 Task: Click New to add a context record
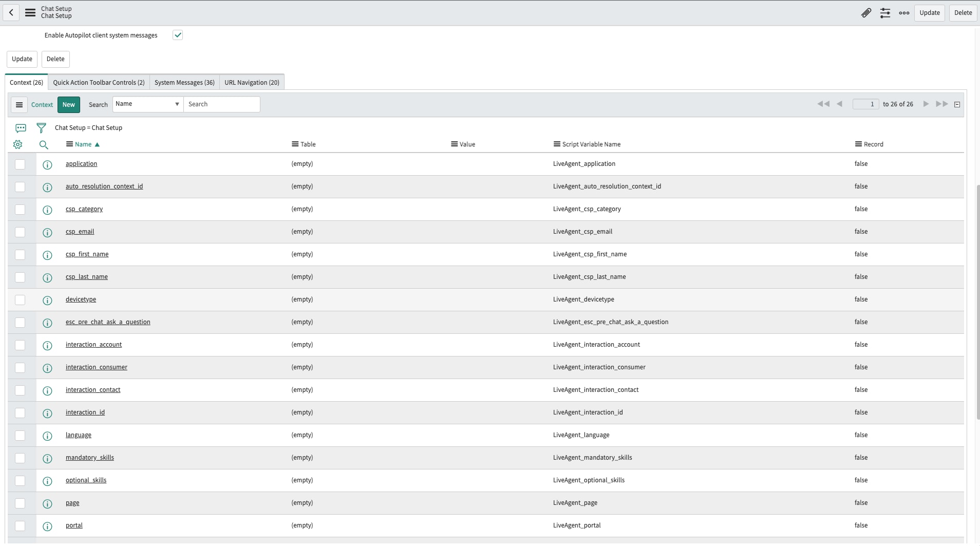[x=69, y=105]
